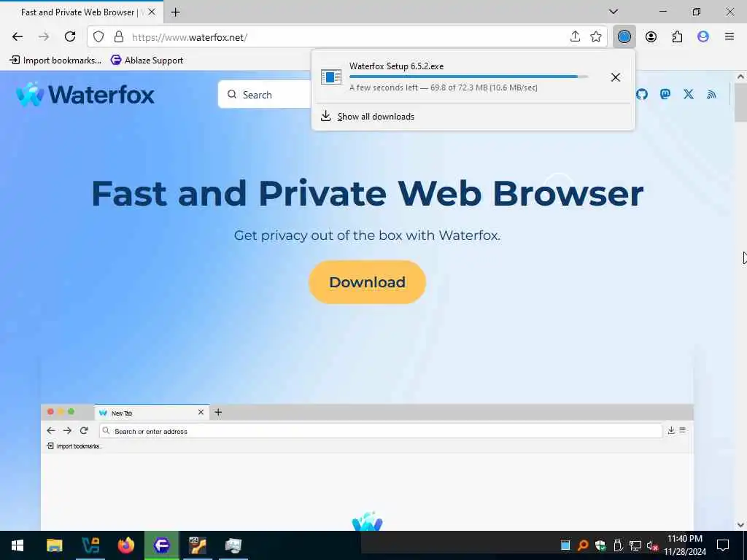Screen dimensions: 747x560
Task: Toggle the downloads toolbar button
Action: (624, 36)
